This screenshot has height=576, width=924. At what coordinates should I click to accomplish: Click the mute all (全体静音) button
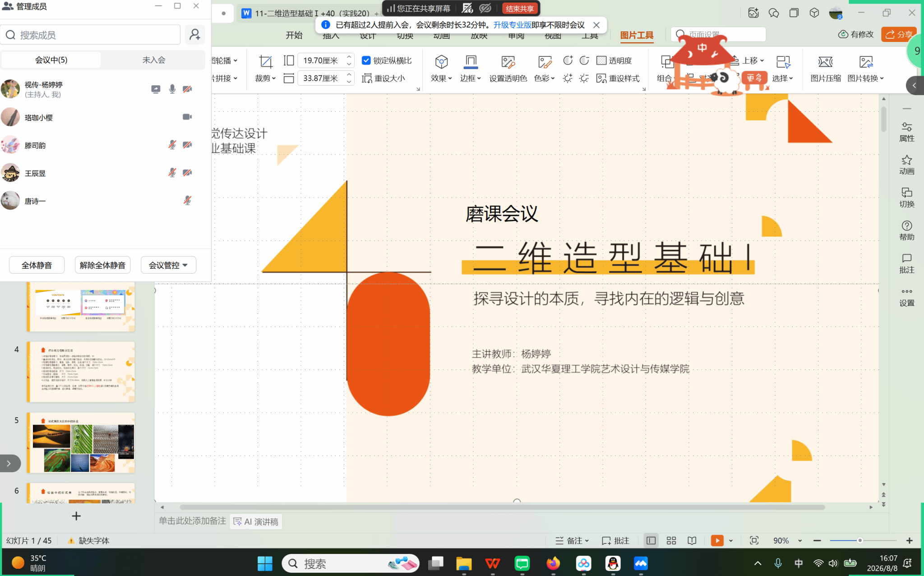click(37, 265)
